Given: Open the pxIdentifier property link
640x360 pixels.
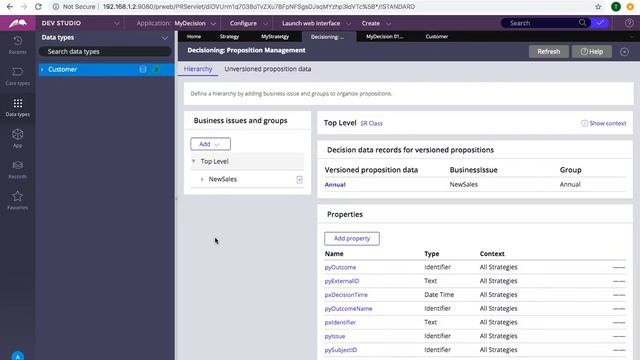Looking at the screenshot, I should [340, 322].
